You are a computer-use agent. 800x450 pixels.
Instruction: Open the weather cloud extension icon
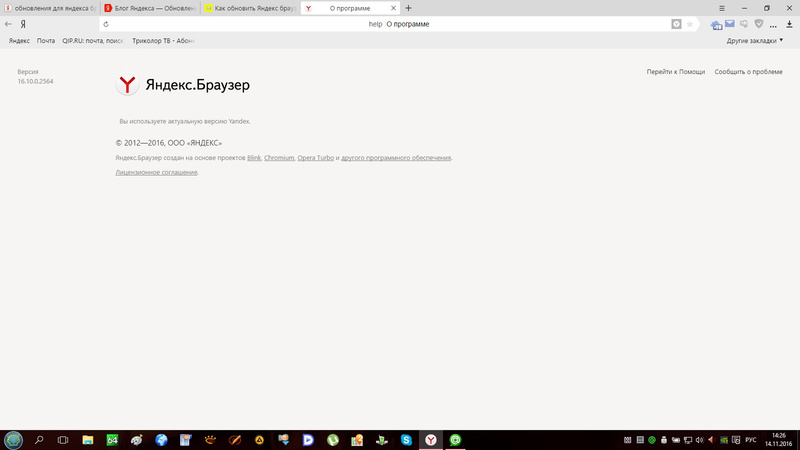[x=716, y=24]
